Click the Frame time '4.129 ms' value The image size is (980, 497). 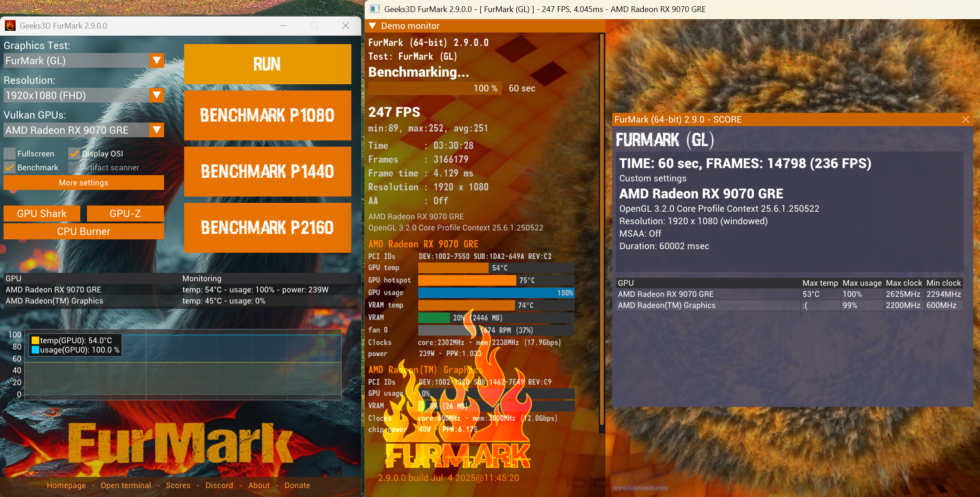(453, 173)
